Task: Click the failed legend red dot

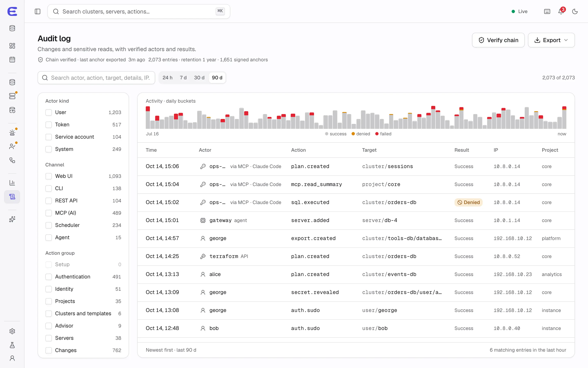Action: coord(377,134)
